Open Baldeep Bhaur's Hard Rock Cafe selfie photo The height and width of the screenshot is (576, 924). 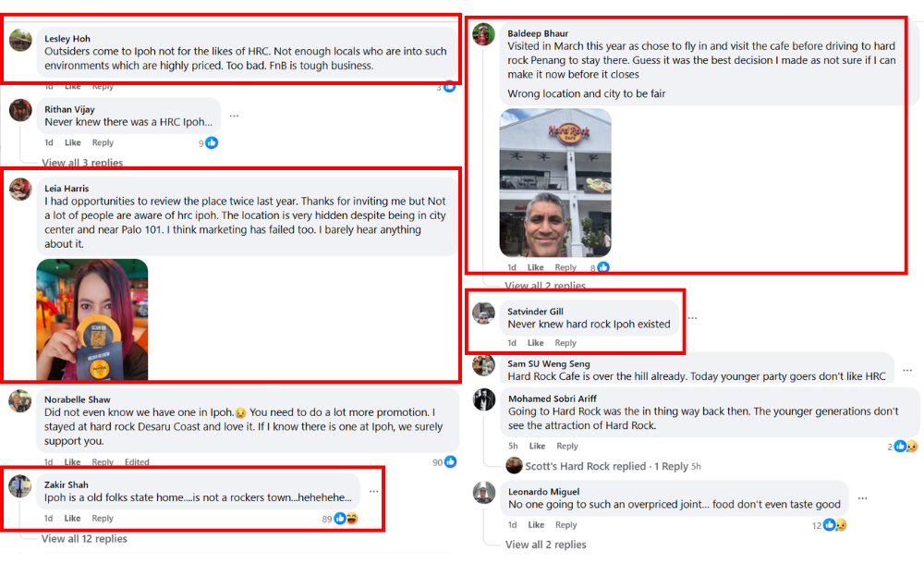pyautogui.click(x=555, y=182)
